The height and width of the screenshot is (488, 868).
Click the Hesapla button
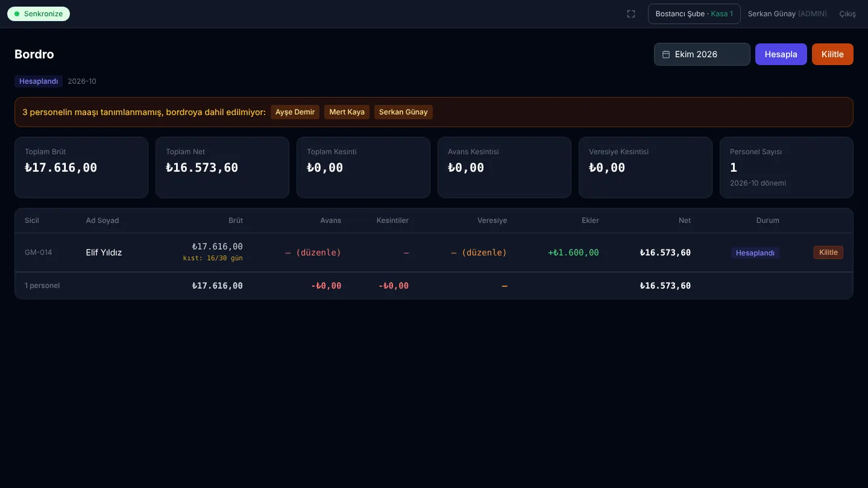(x=781, y=54)
